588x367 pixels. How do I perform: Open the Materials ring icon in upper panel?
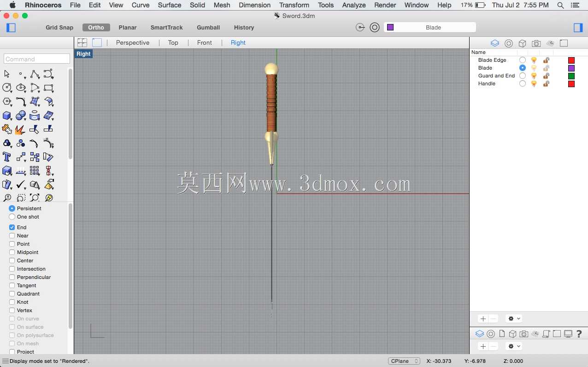click(x=509, y=43)
